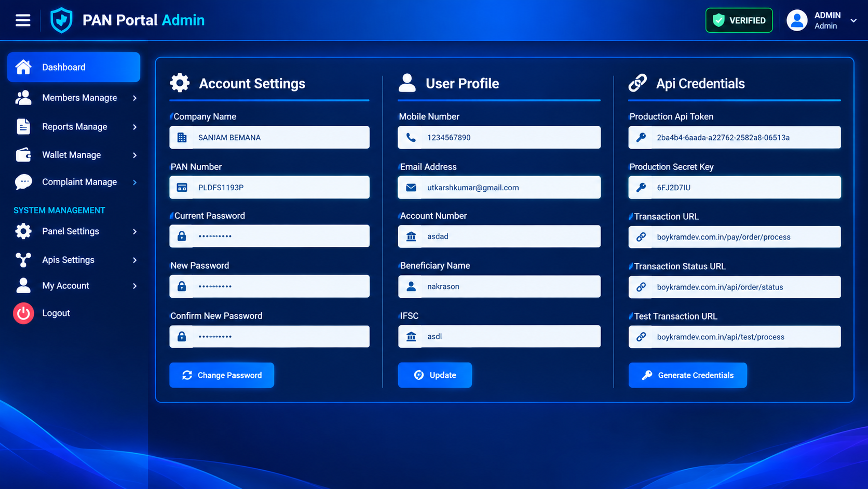The width and height of the screenshot is (868, 489).
Task: Expand the Complaint Manage chevron
Action: pos(134,182)
